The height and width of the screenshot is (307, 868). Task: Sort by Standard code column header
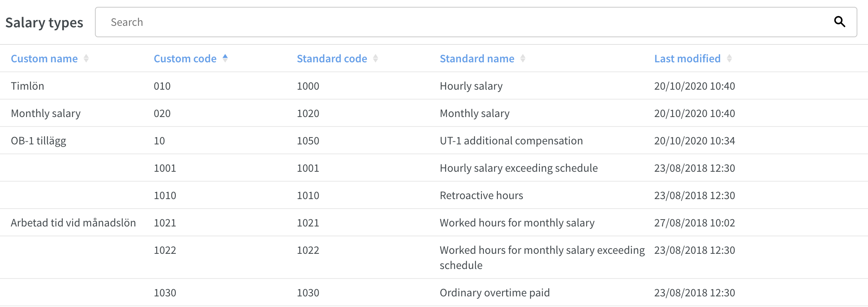click(x=332, y=59)
